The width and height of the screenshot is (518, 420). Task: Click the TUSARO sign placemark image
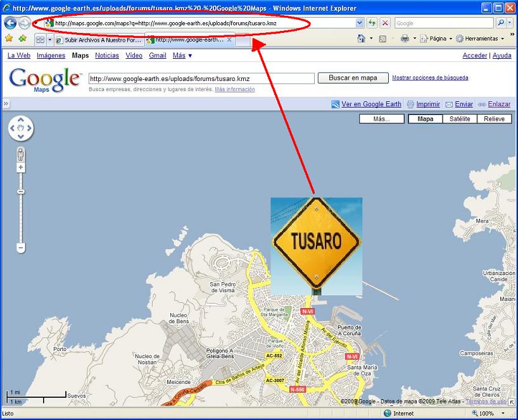317,246
